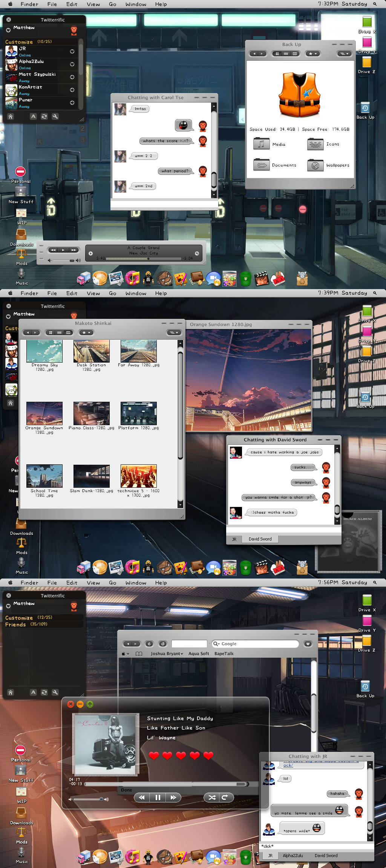Open Go menu on the 7:39PM menu bar
Image resolution: width=386 pixels, height=868 pixels.
click(x=112, y=293)
